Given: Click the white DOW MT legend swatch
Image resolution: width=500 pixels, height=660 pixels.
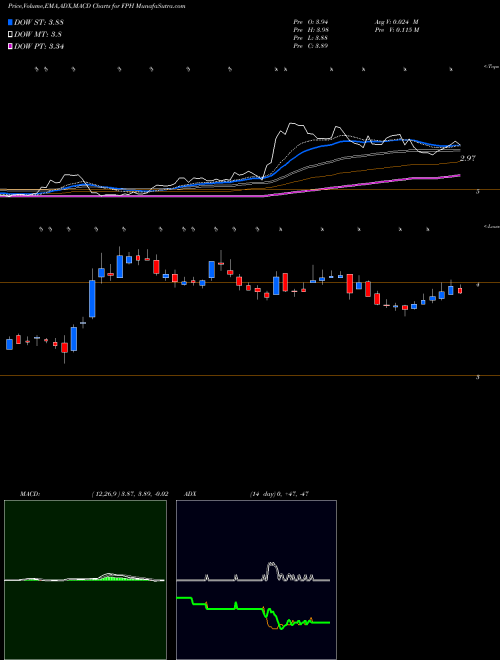Looking at the screenshot, I should [x=11, y=35].
